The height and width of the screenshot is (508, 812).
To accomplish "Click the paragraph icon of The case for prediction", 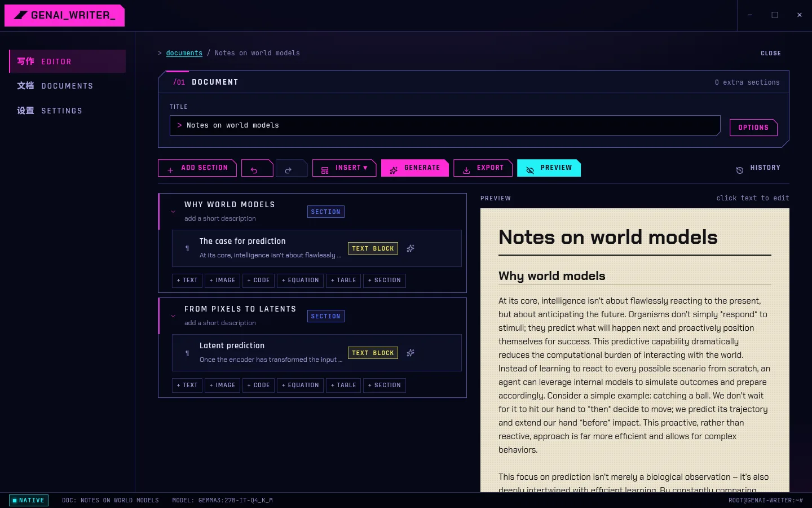I will click(187, 248).
